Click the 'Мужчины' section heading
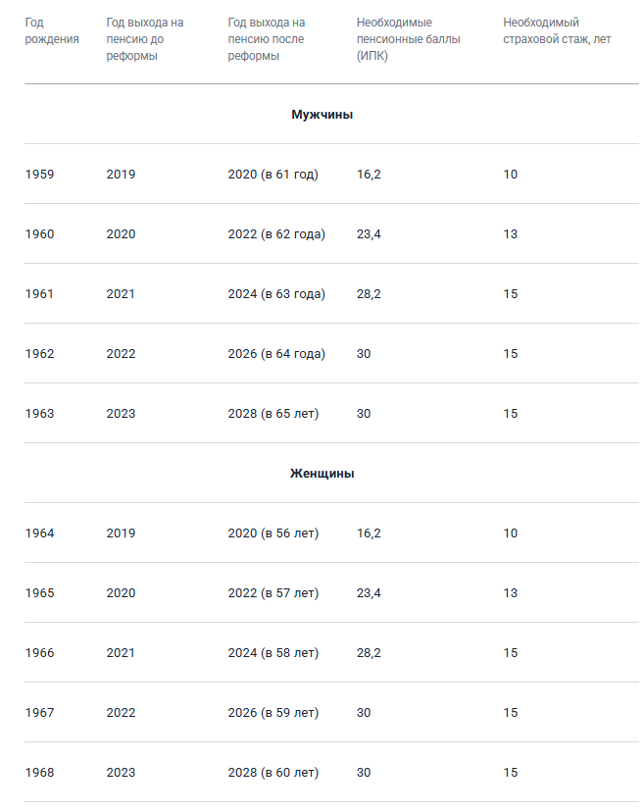This screenshot has height=812, width=644. tap(322, 115)
